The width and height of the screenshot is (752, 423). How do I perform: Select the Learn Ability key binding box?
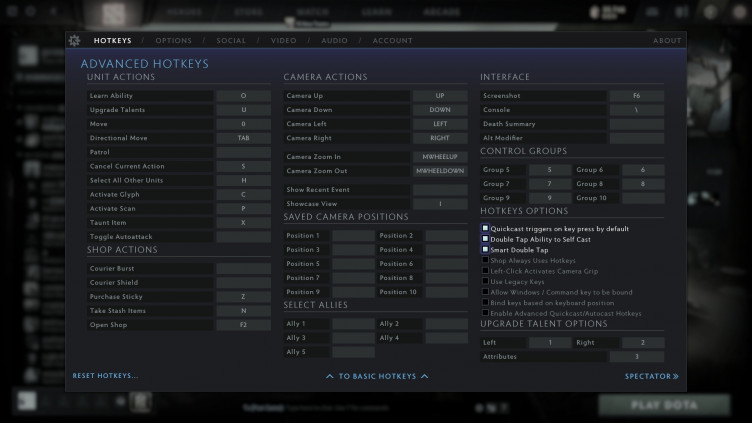point(243,96)
